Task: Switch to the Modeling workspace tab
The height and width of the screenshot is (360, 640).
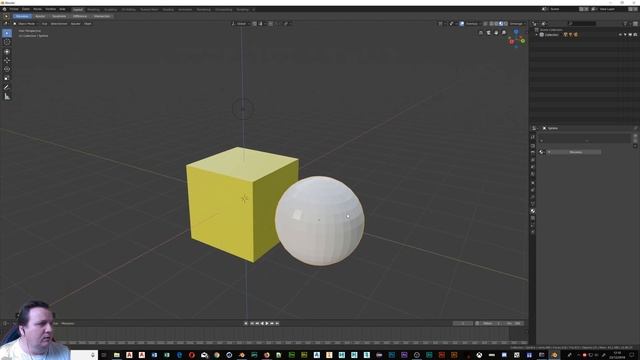Action: 93,9
